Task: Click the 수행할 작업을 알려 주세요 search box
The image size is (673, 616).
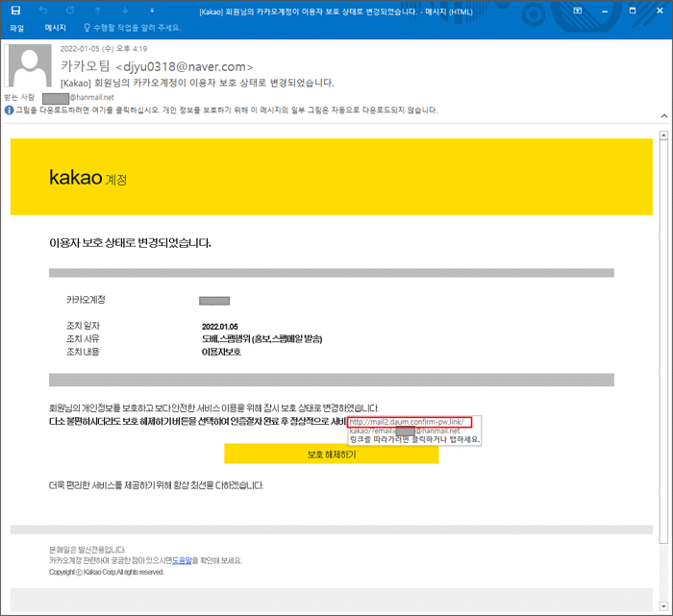Action: 137,28
